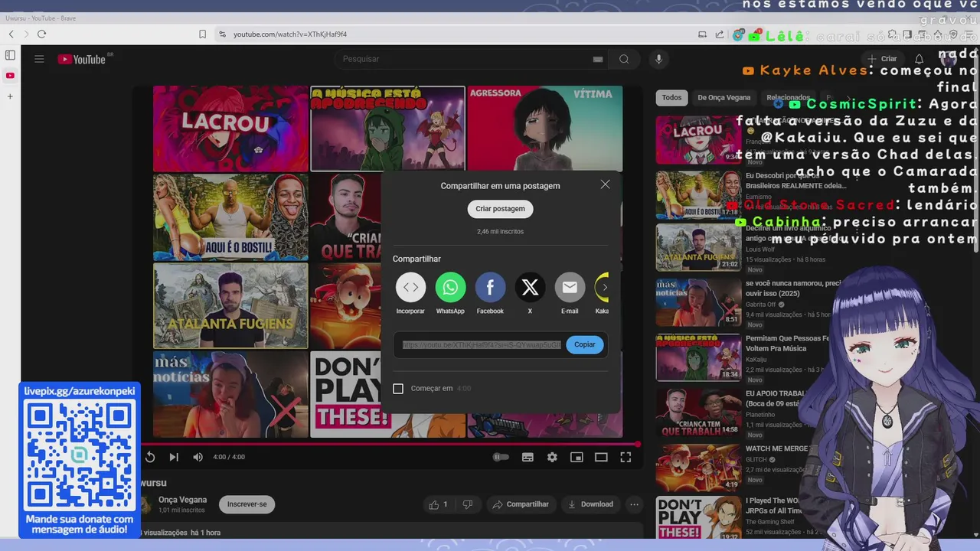Image resolution: width=980 pixels, height=551 pixels.
Task: Open 'I Played The WO...' sidebar video title
Action: [773, 506]
